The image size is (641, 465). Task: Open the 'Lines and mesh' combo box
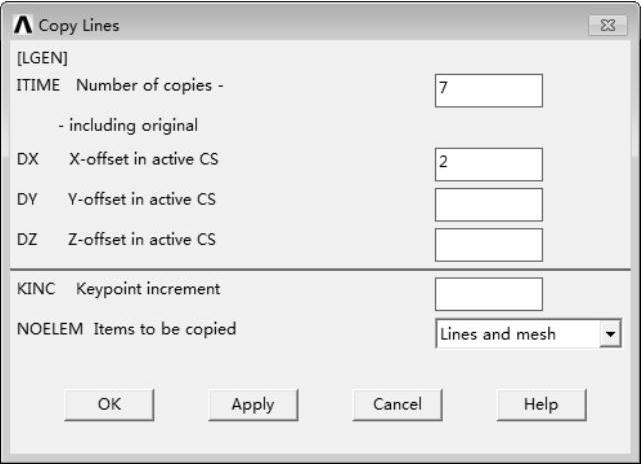518,334
